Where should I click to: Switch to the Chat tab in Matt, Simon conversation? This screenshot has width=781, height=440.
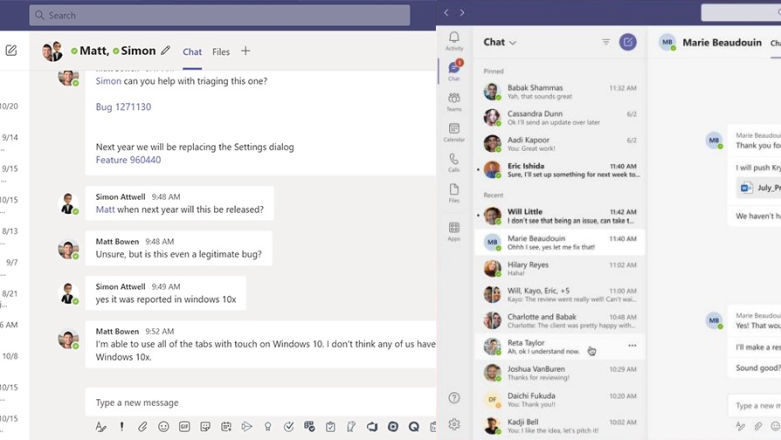tap(192, 52)
